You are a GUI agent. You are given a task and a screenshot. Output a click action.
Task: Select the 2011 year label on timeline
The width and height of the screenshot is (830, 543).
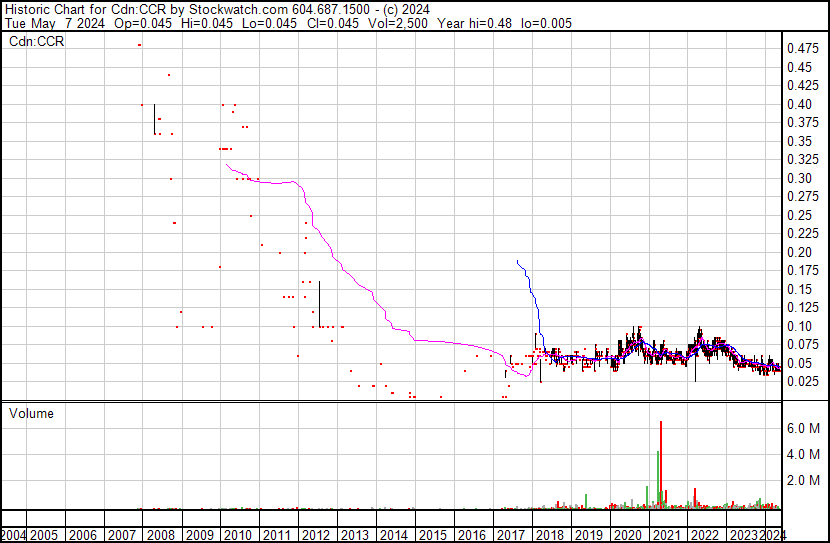click(x=277, y=535)
